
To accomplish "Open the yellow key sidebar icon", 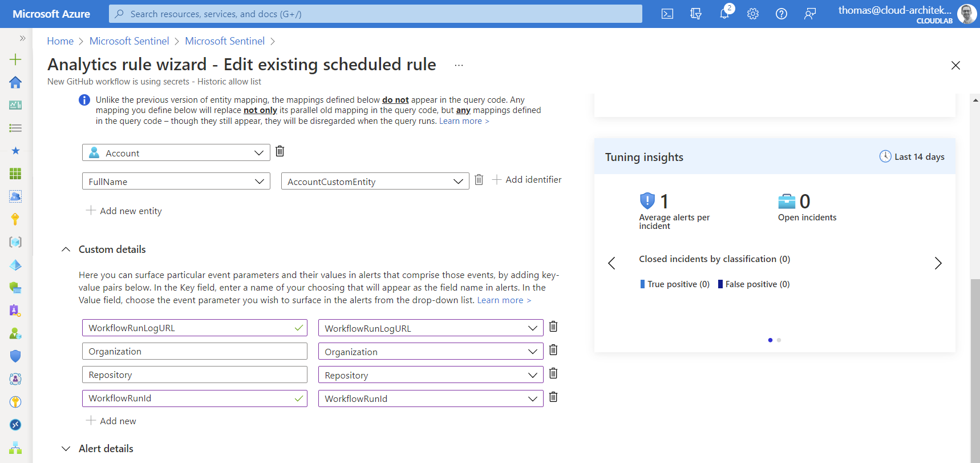I will (x=15, y=219).
